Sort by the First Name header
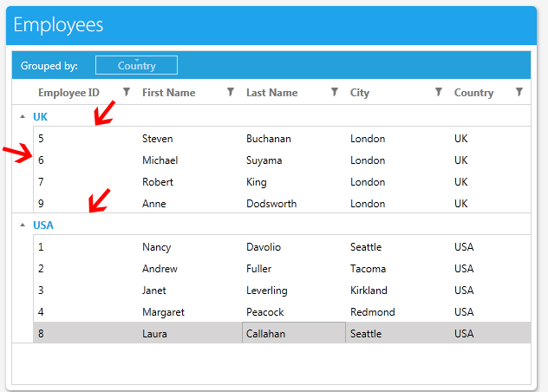 [168, 93]
